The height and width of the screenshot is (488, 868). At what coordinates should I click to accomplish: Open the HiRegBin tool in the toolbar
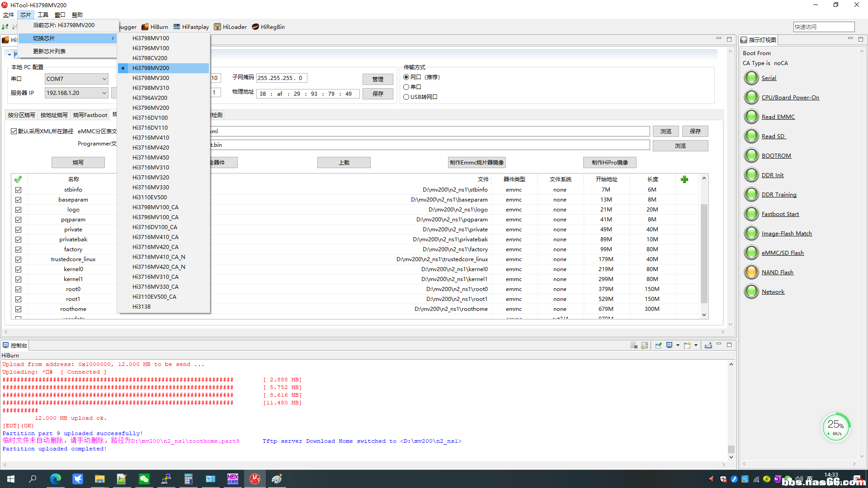(268, 27)
